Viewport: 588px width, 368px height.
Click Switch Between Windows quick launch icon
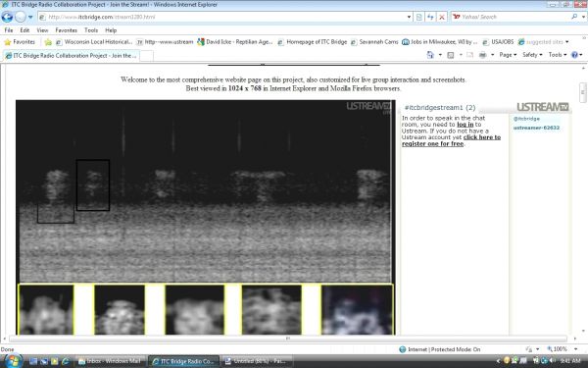point(44,361)
